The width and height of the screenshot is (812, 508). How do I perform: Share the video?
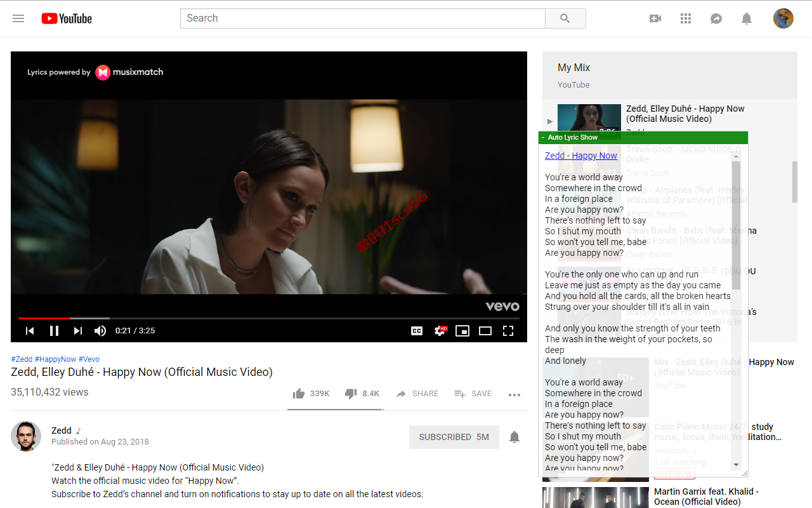[417, 394]
